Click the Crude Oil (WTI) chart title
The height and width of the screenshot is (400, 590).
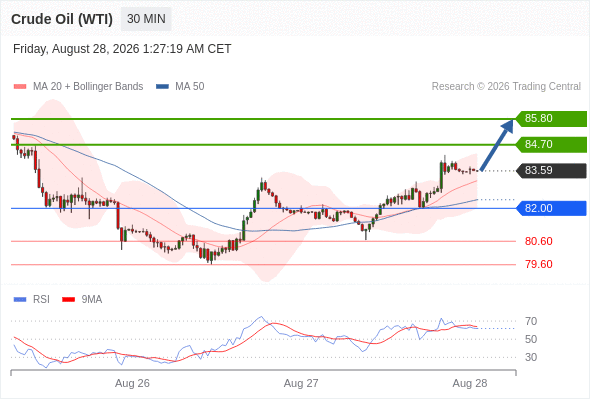pyautogui.click(x=62, y=19)
